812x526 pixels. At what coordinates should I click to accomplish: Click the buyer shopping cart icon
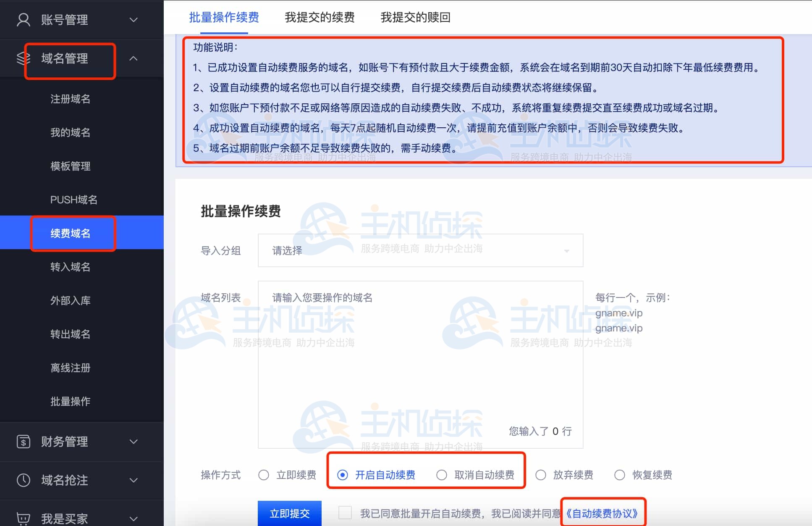click(24, 518)
